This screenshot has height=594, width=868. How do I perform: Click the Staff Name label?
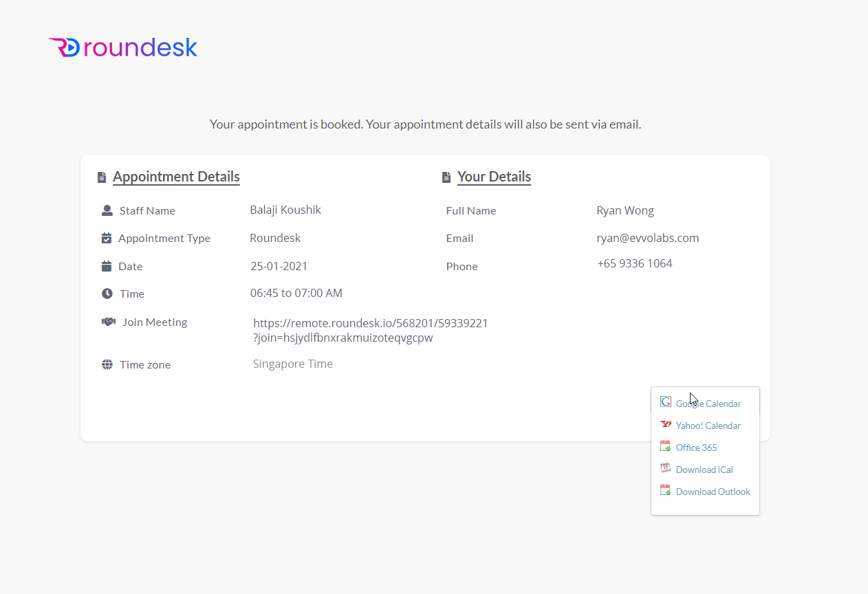147,210
